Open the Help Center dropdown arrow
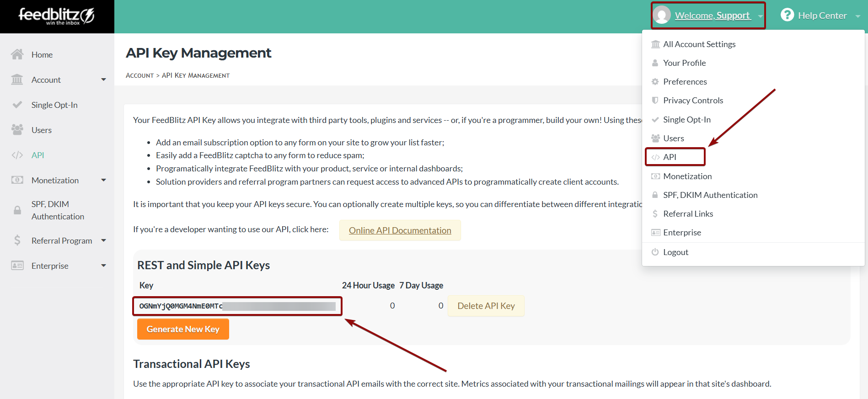868x399 pixels. pyautogui.click(x=857, y=16)
